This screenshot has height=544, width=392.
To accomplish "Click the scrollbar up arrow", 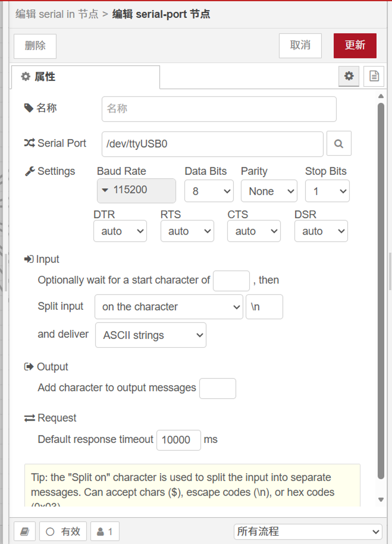I will coord(381,96).
